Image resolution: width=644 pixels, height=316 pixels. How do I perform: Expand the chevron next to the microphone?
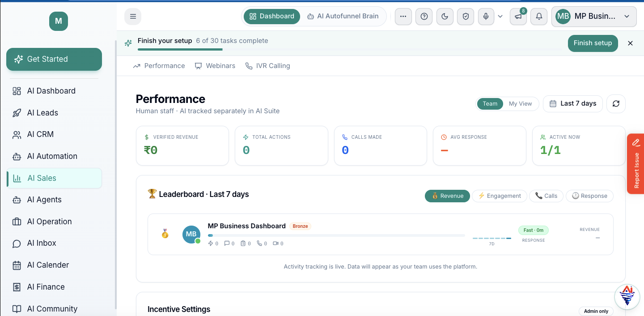tap(500, 17)
